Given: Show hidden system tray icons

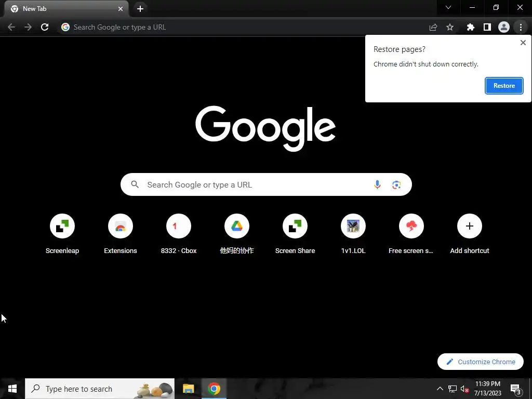Looking at the screenshot, I should tap(440, 389).
